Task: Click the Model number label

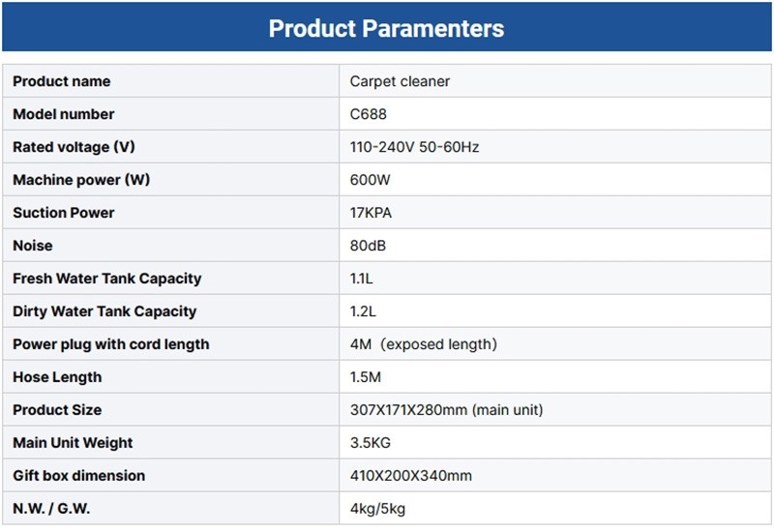Action: [x=63, y=114]
